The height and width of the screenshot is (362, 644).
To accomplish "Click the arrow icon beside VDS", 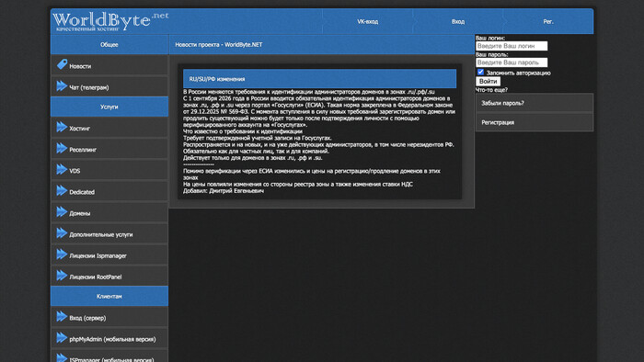I will [62, 169].
